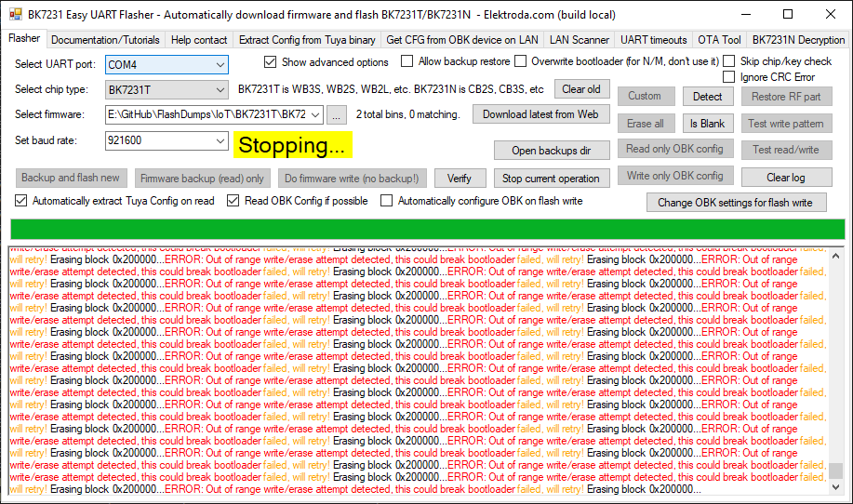Click the Select UART port label

pos(56,64)
